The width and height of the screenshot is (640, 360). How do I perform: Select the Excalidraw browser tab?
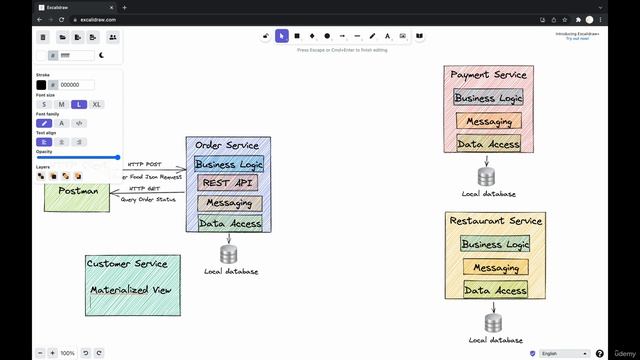(x=76, y=7)
